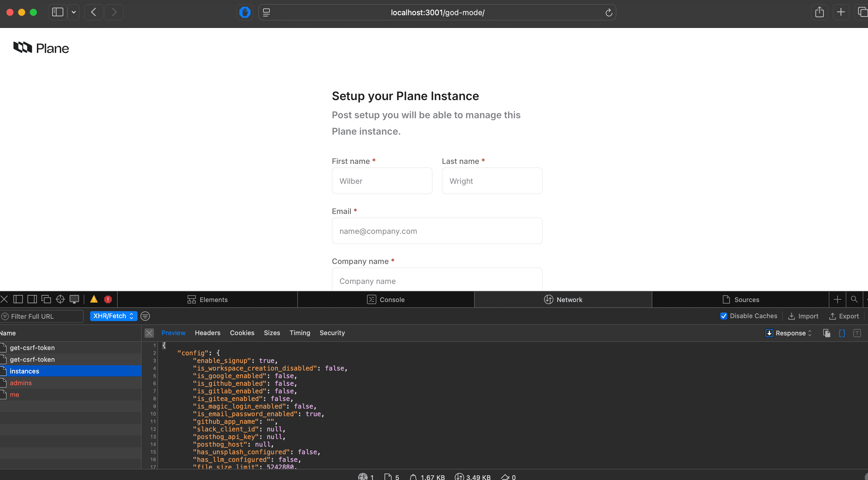
Task: Switch to the Elements tab
Action: (207, 299)
